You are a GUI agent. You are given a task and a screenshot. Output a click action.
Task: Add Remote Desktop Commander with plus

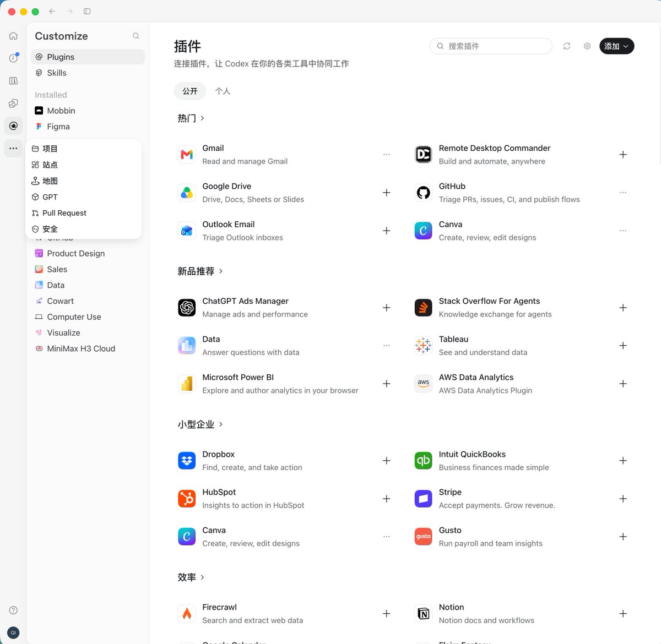coord(623,155)
